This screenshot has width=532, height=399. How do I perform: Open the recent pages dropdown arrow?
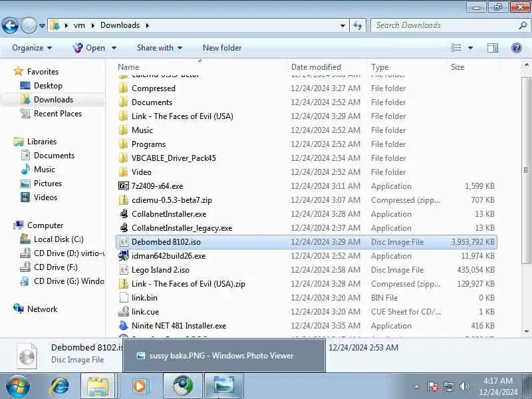coord(42,25)
